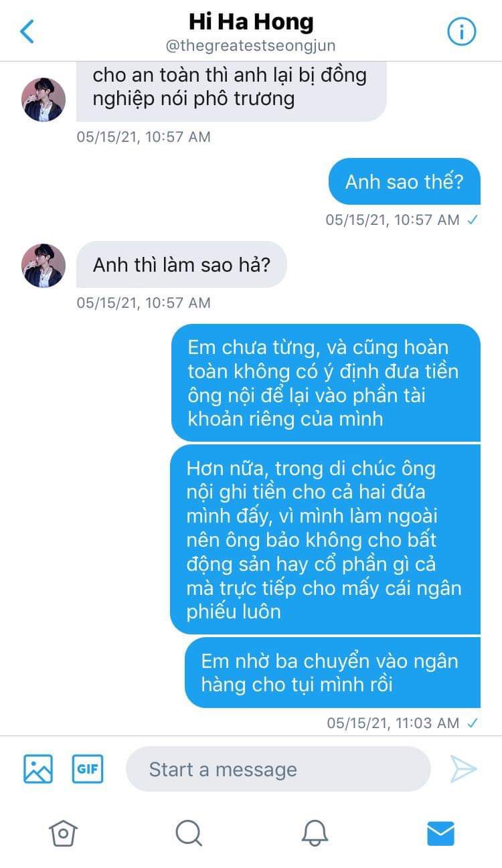Viewport: 502px width, 868px height.
Task: Switch to the Home tab
Action: (63, 833)
